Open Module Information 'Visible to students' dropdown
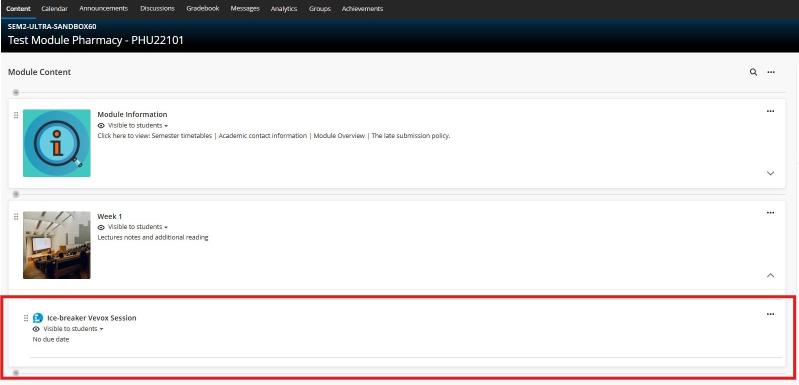Image resolution: width=799 pixels, height=385 pixels. pyautogui.click(x=138, y=125)
